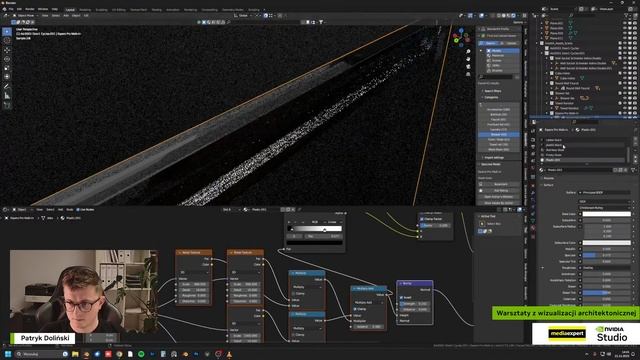Switch to the UV Editing workspace tab

pos(119,9)
